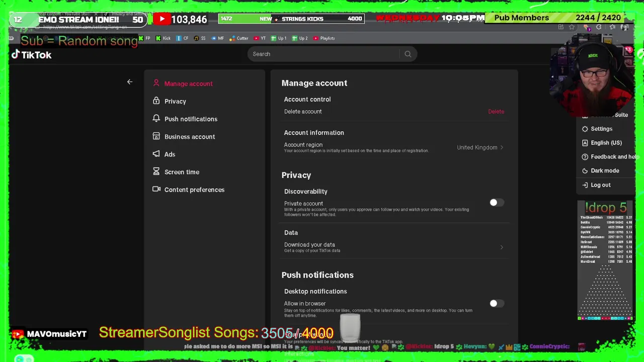Viewport: 644px width, 362px height.
Task: Open the SS bookmark
Action: click(200, 38)
